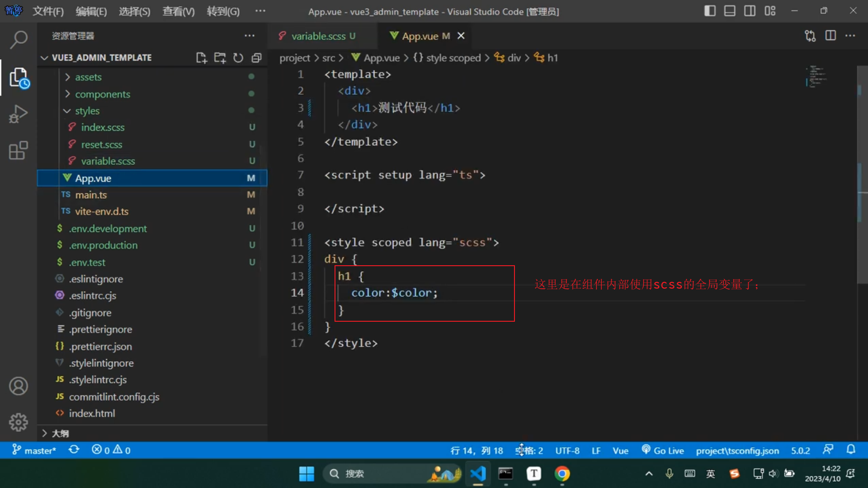Viewport: 868px width, 488px height.
Task: Open the 编辑(E) menu
Action: (91, 11)
